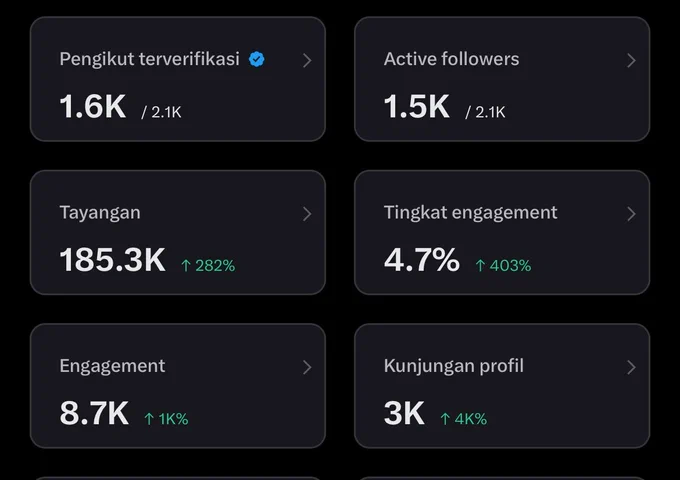680x480 pixels.
Task: Click the Tingkat engagement title
Action: [471, 213]
